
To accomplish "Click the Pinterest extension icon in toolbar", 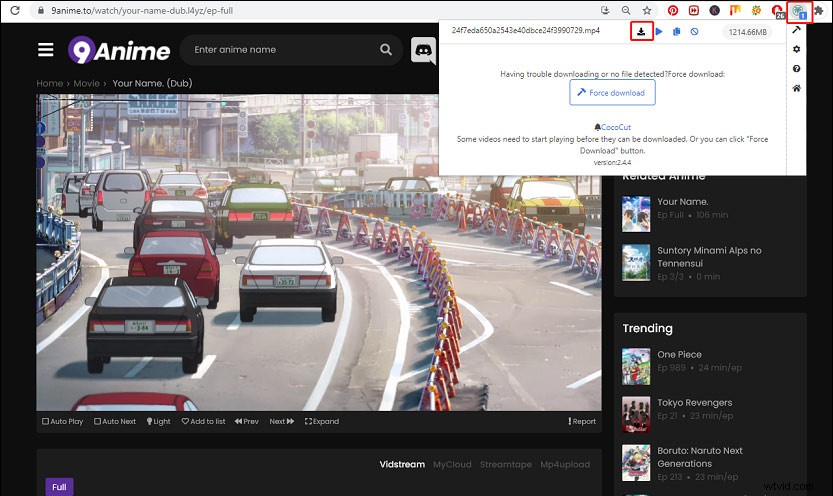I will pyautogui.click(x=672, y=10).
